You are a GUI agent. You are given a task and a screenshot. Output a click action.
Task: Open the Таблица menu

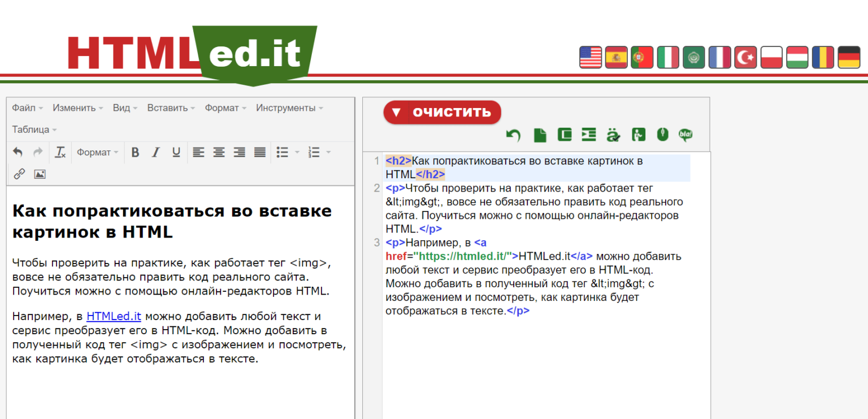[30, 129]
